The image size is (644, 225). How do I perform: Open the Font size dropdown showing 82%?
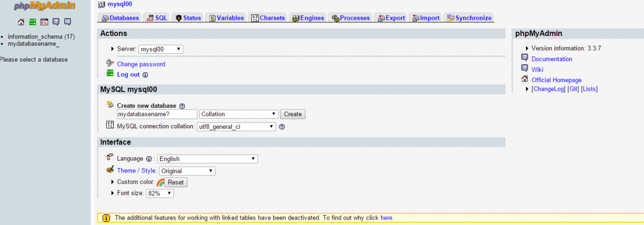point(160,193)
